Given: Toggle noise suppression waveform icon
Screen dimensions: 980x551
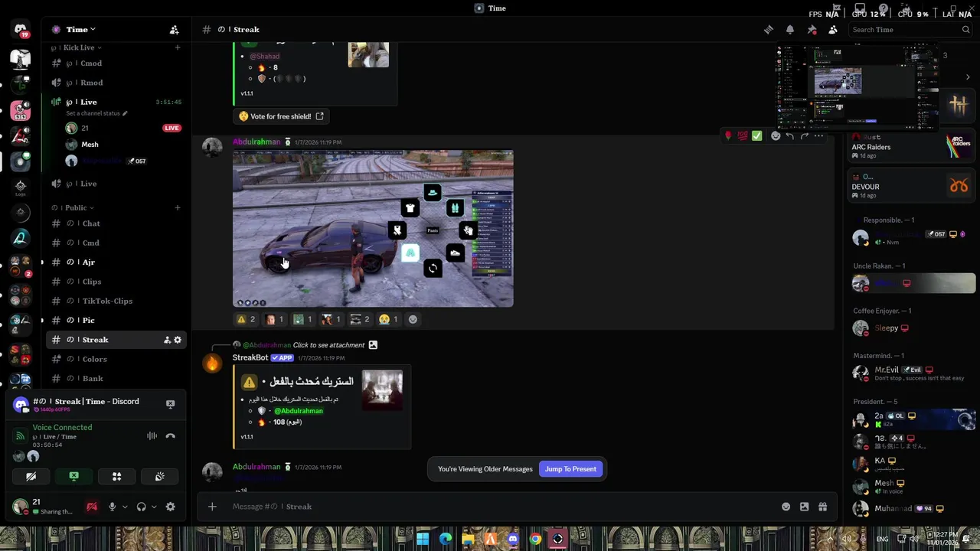Looking at the screenshot, I should click(152, 436).
